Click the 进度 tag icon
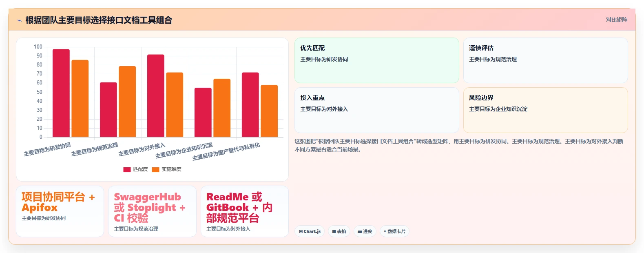Image resolution: width=644 pixels, height=253 pixels. pos(360,231)
